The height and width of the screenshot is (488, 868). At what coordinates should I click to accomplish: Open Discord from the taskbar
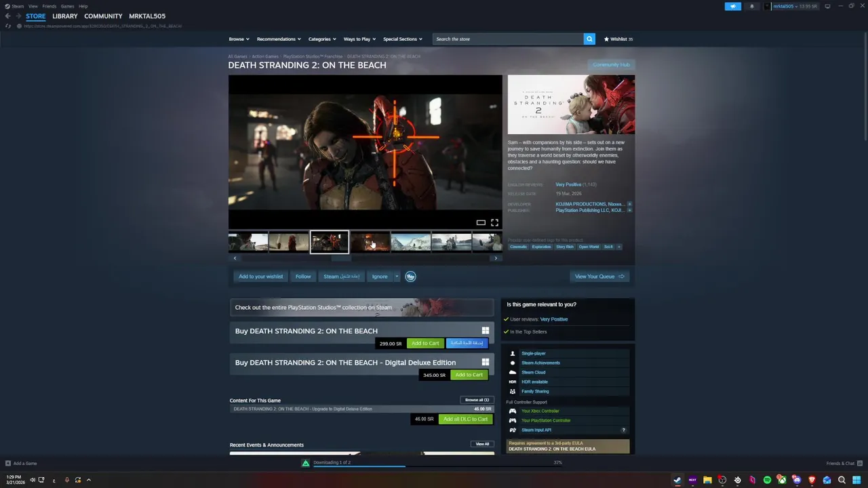pos(797,480)
